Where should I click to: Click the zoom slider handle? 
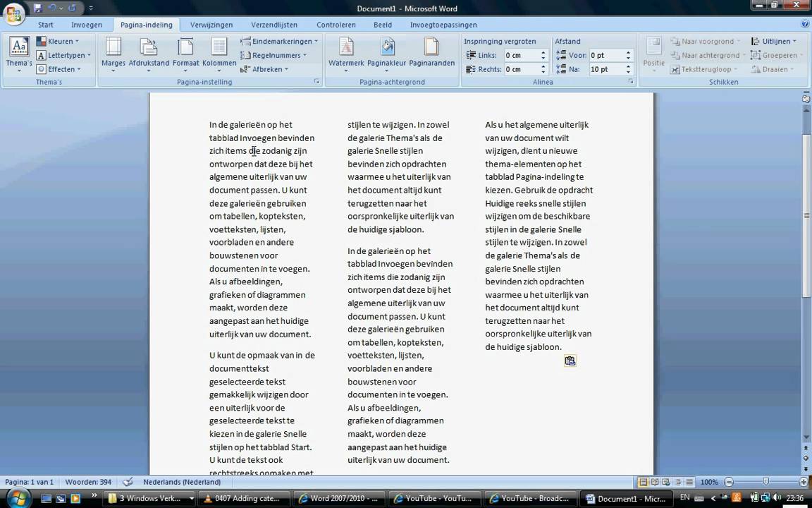click(x=766, y=482)
